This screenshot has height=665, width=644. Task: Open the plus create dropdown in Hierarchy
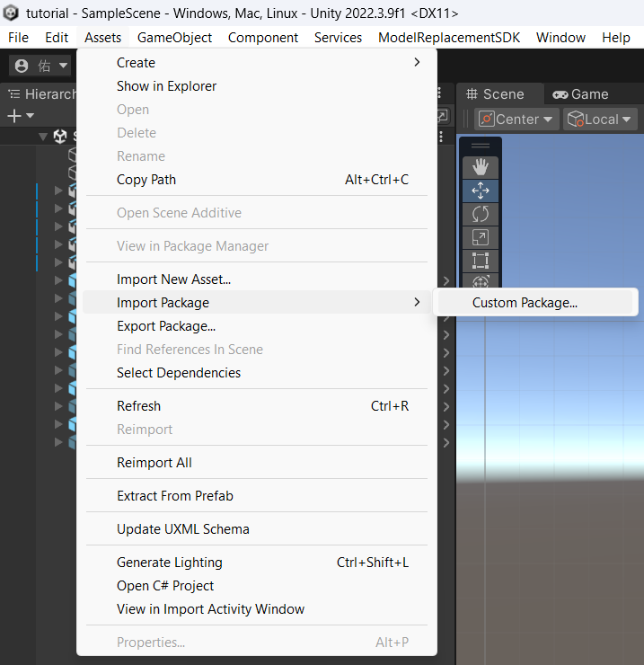20,116
